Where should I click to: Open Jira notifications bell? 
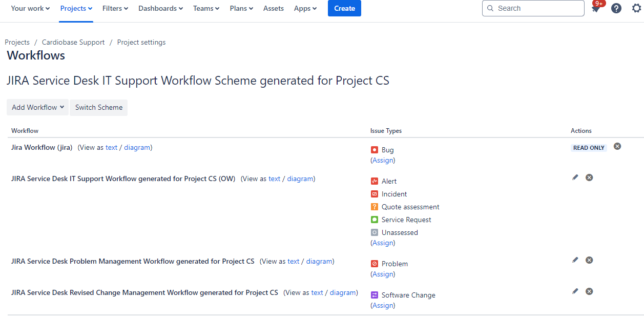click(596, 8)
